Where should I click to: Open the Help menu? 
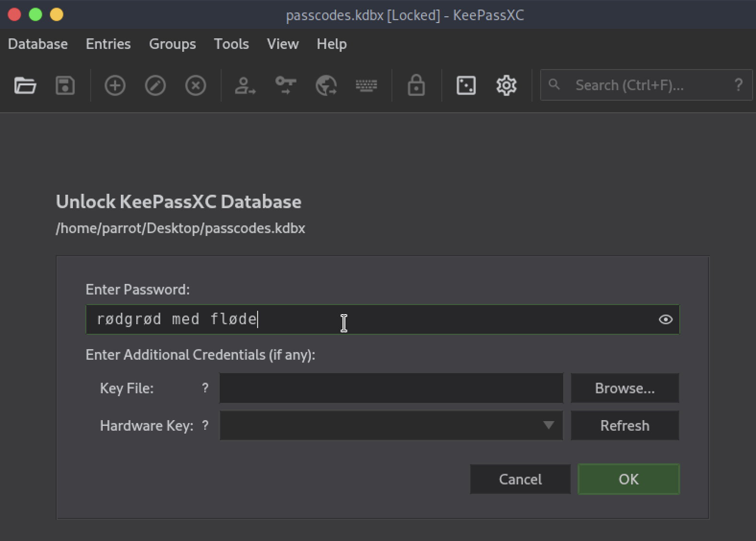point(332,44)
